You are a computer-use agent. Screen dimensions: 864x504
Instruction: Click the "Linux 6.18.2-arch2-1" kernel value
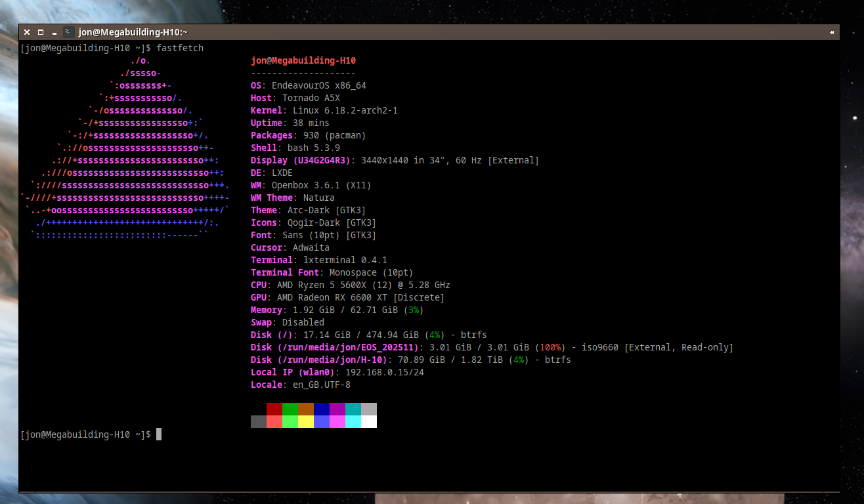click(x=345, y=110)
